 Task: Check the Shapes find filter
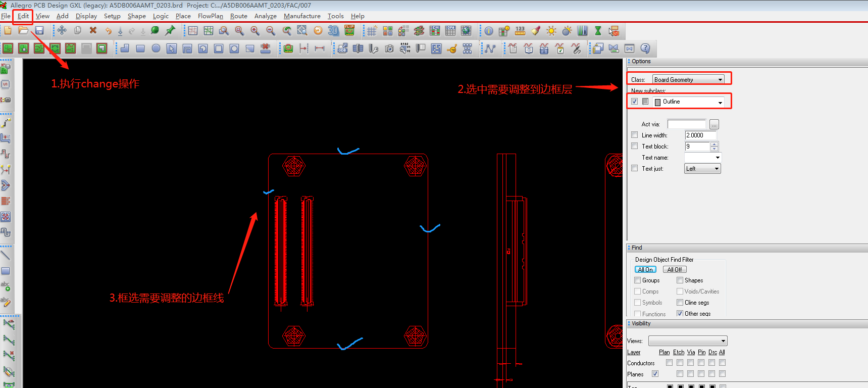point(680,280)
